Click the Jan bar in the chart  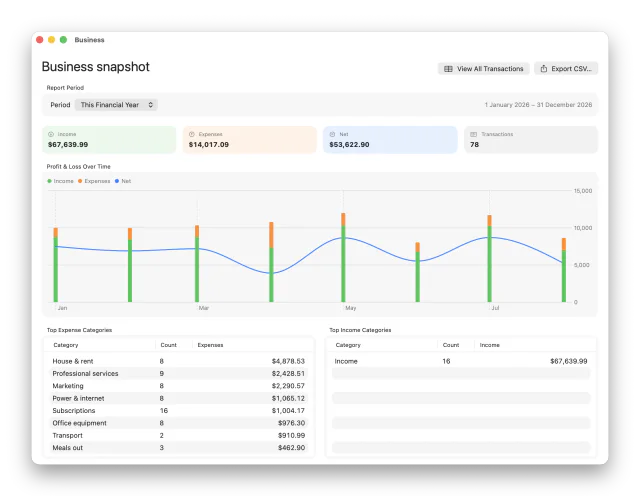(56, 265)
